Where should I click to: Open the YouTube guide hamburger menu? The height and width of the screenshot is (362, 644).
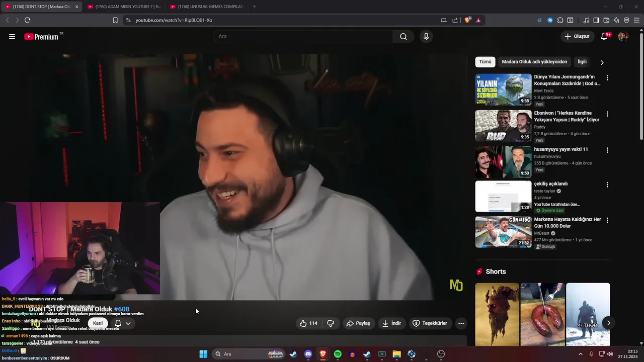coord(12,37)
